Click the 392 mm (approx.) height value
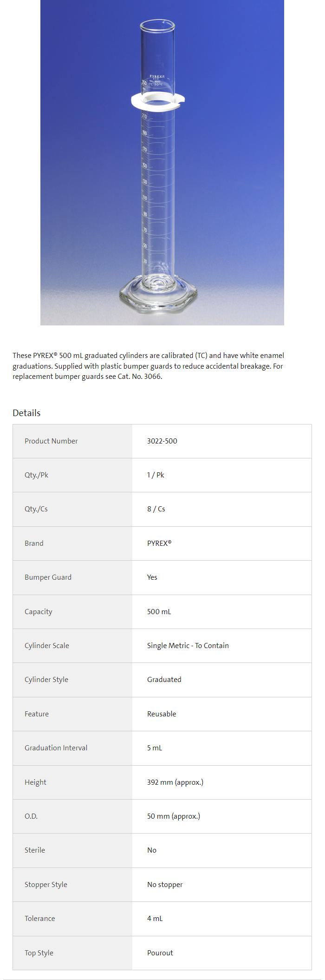Image resolution: width=325 pixels, height=980 pixels. [175, 782]
